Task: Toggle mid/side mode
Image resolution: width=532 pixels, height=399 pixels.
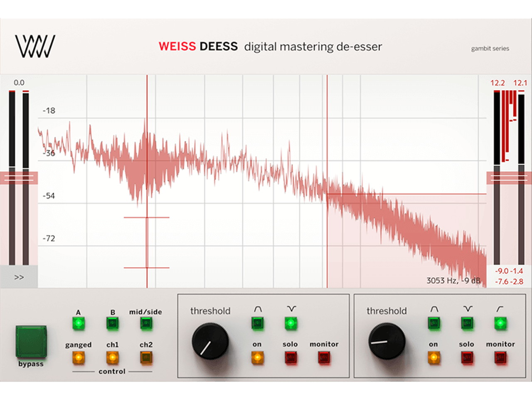Action: point(145,323)
